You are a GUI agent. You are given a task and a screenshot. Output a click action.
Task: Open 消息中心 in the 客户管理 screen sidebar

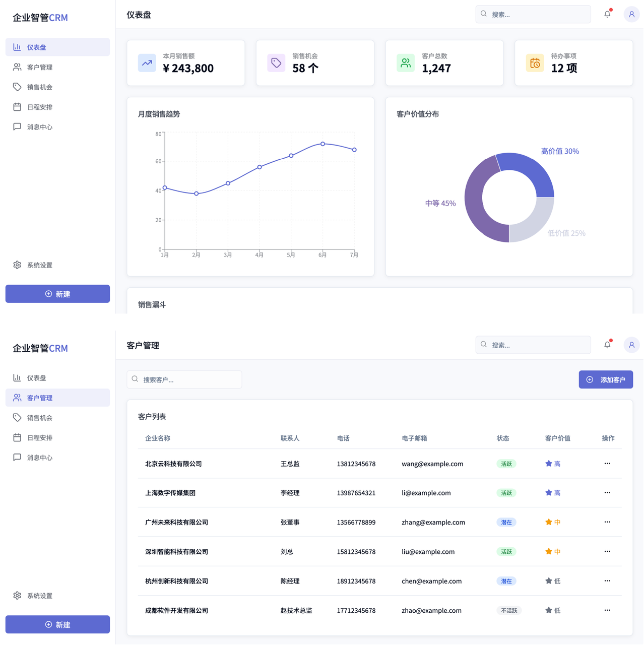click(x=57, y=458)
